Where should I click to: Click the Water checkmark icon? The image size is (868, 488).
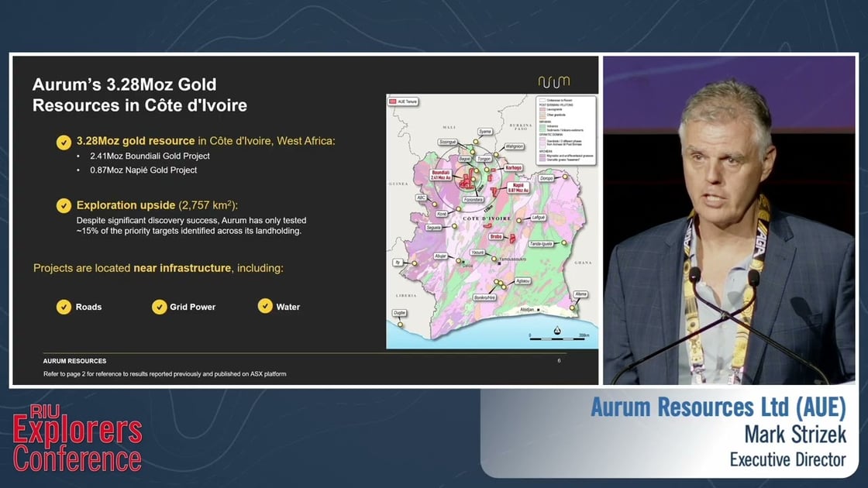[265, 306]
